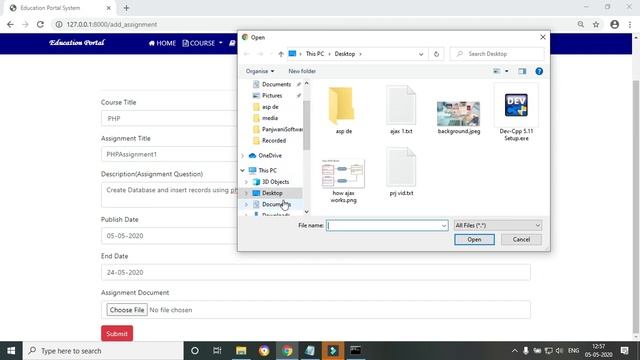
Task: Click the Up one level arrow in dialog
Action: click(x=281, y=54)
